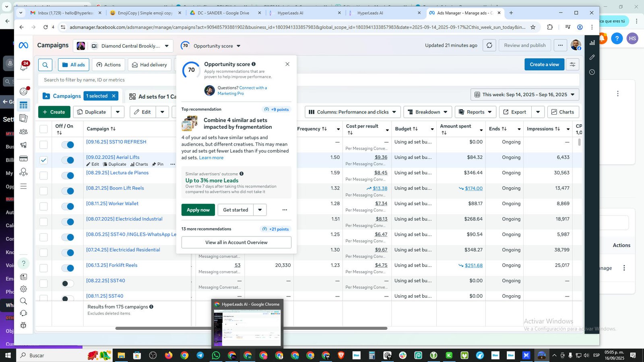Close the Opportunity score popup
644x362 pixels.
(x=287, y=64)
